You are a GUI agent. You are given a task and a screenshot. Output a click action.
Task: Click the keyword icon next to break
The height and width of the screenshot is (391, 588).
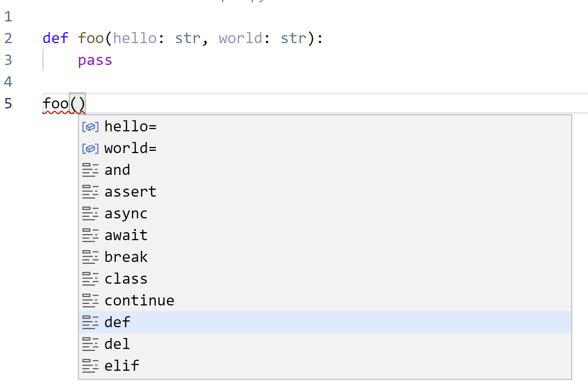(90, 257)
